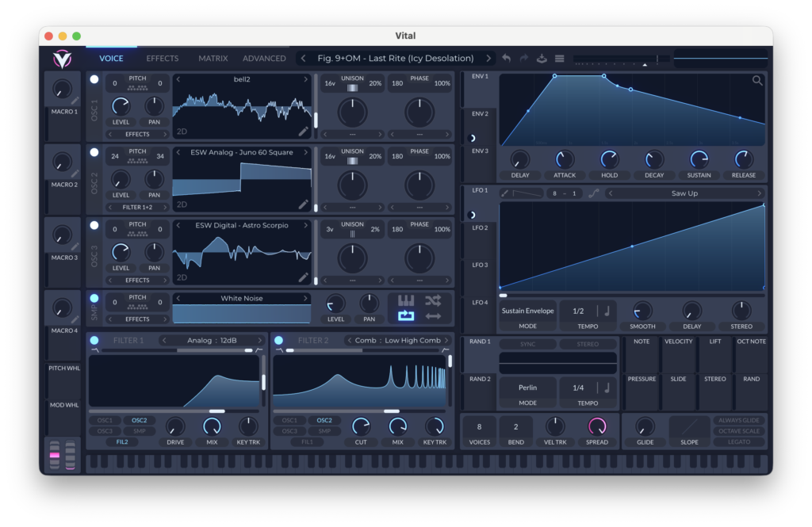Edit the bell2 wavetable with pencil icon
This screenshot has width=812, height=527.
point(303,132)
